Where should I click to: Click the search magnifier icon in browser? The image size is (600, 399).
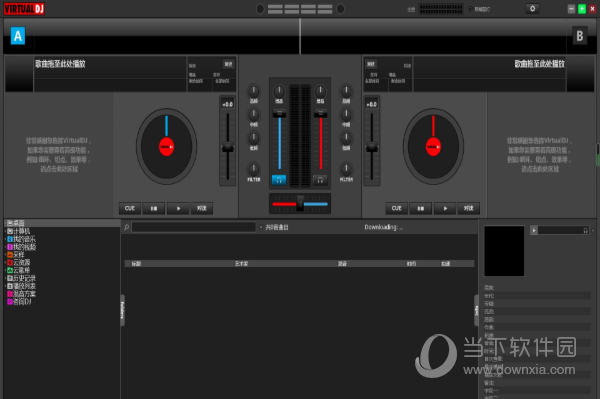coord(126,227)
